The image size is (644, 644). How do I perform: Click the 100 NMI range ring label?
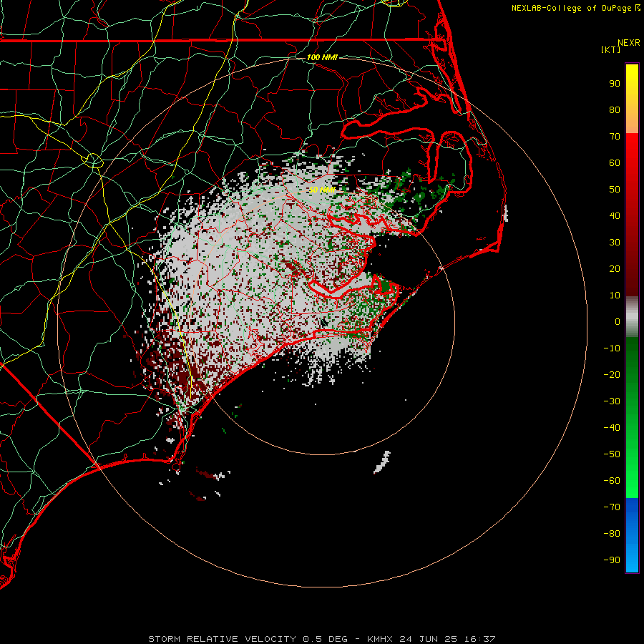pyautogui.click(x=322, y=57)
